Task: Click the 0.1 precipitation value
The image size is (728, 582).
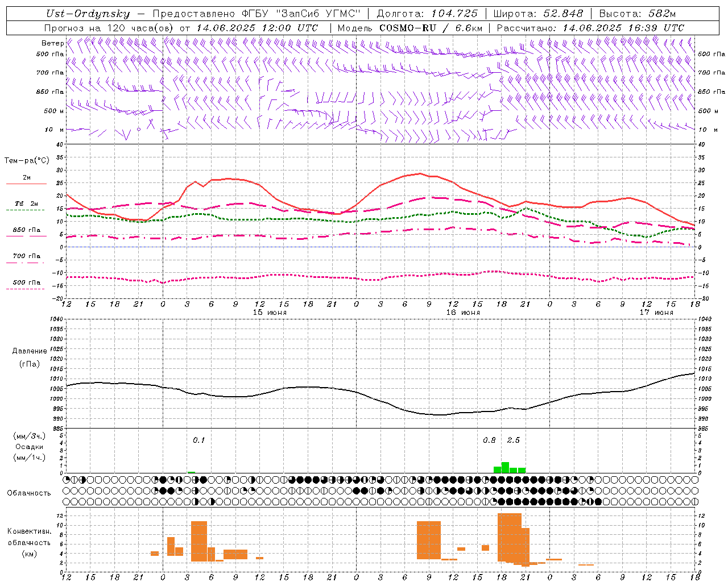Action: pos(198,440)
